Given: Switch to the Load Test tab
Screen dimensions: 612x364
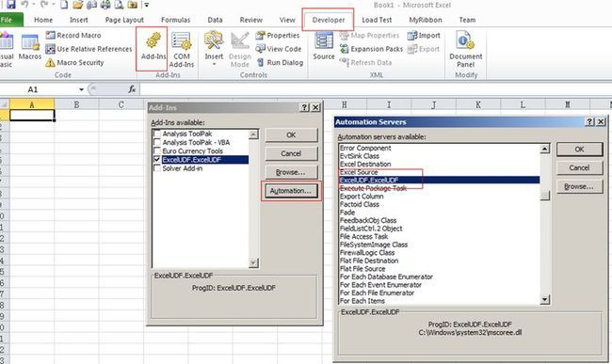Looking at the screenshot, I should pos(377,20).
